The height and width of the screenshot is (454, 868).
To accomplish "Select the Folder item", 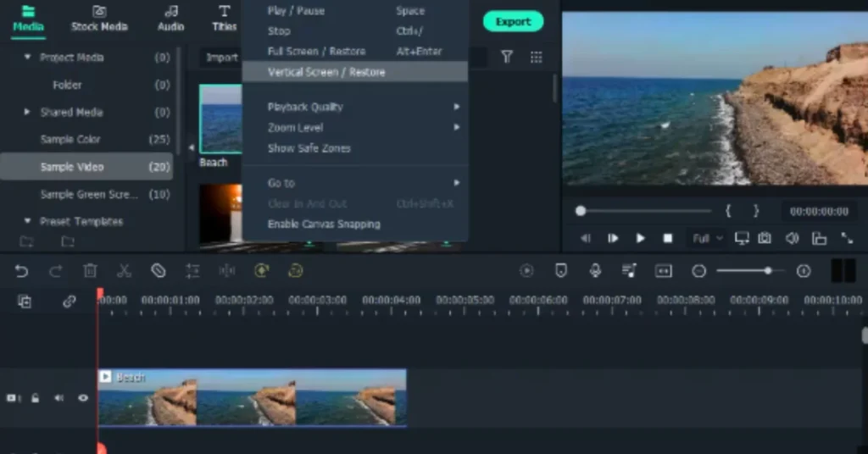I will tap(67, 85).
